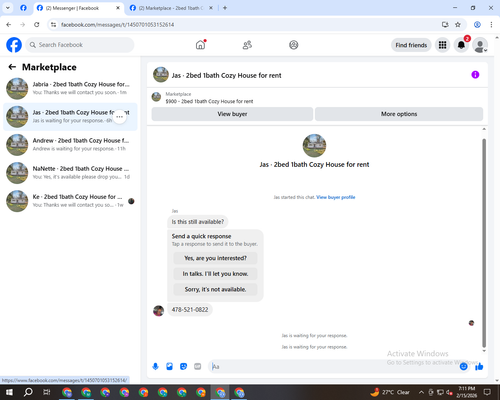Send a thumbs up like

click(479, 367)
